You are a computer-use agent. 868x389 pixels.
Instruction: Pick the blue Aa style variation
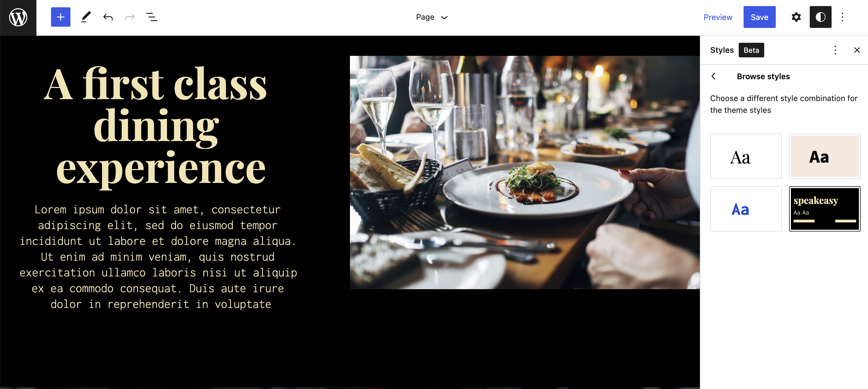click(746, 209)
